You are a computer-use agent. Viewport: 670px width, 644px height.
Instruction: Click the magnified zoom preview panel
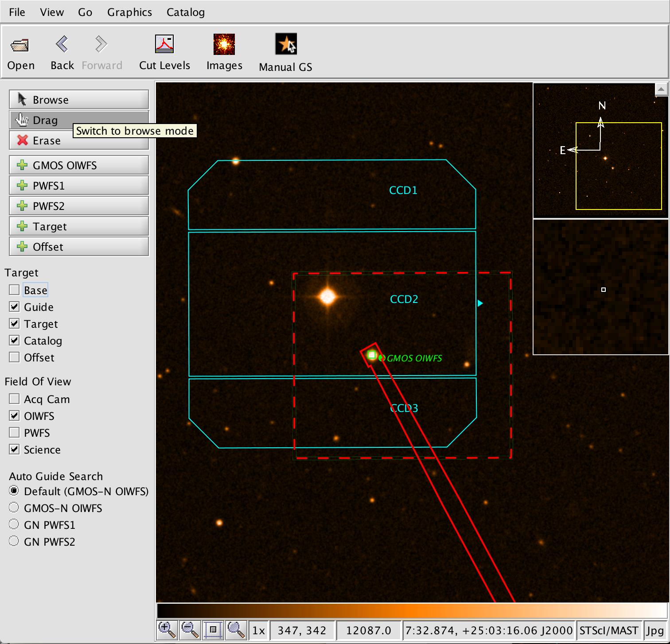click(600, 287)
